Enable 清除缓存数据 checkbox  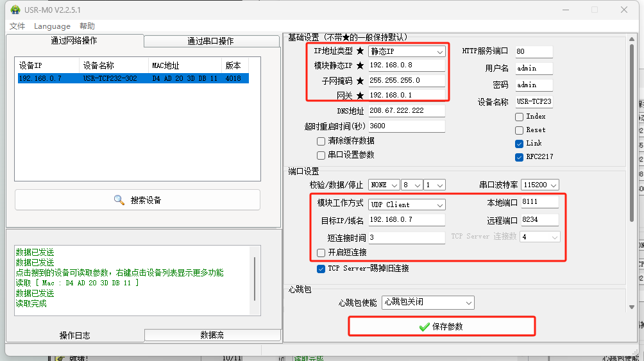coord(321,141)
